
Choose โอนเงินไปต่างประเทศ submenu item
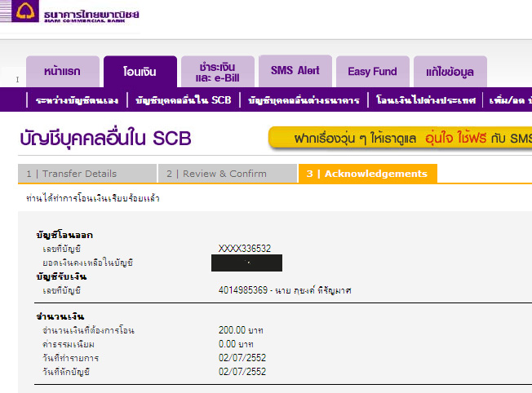(x=426, y=100)
